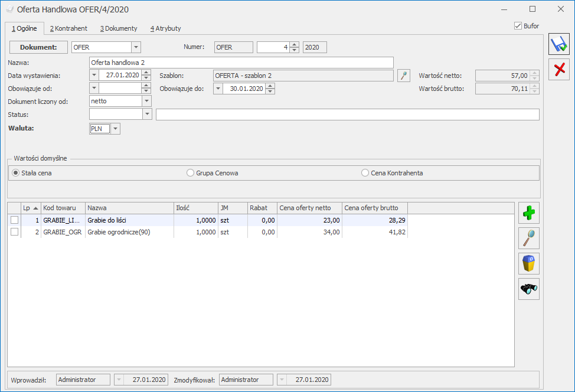
Task: Switch to the Kontrahent tab
Action: pos(68,28)
